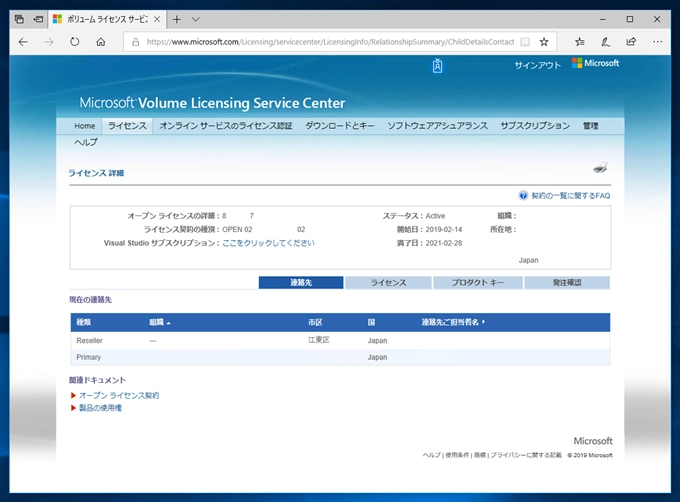Go to the browser home page icon
Viewport: 680px width, 502px height.
click(101, 42)
